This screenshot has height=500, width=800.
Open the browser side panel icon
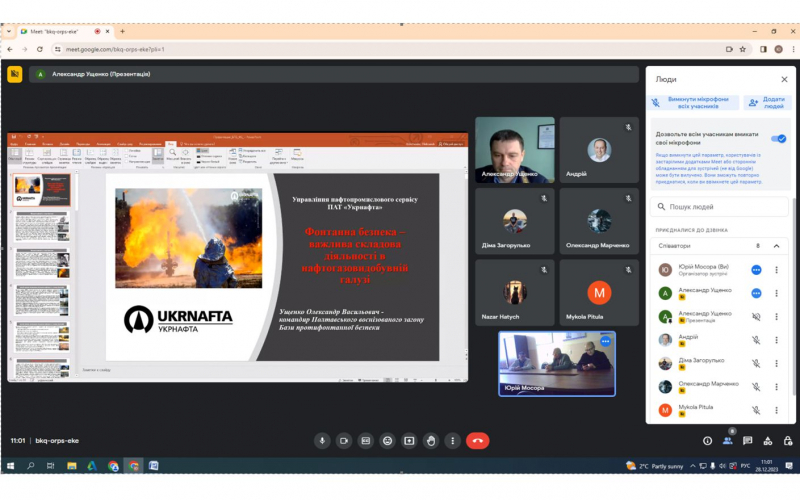click(763, 49)
